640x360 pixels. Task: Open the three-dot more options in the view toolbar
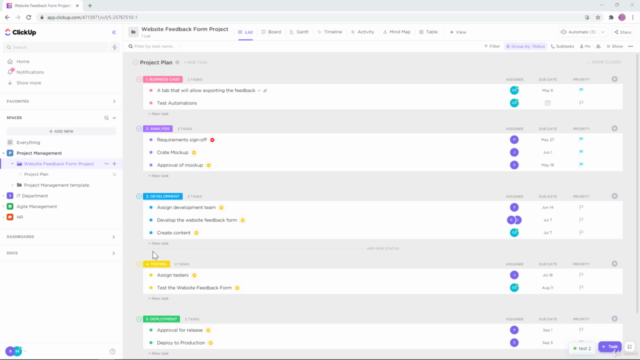pos(631,47)
